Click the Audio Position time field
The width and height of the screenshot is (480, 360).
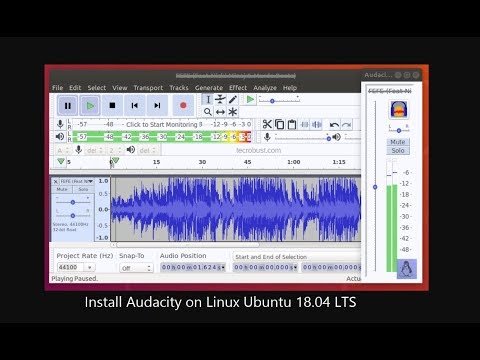tap(193, 267)
